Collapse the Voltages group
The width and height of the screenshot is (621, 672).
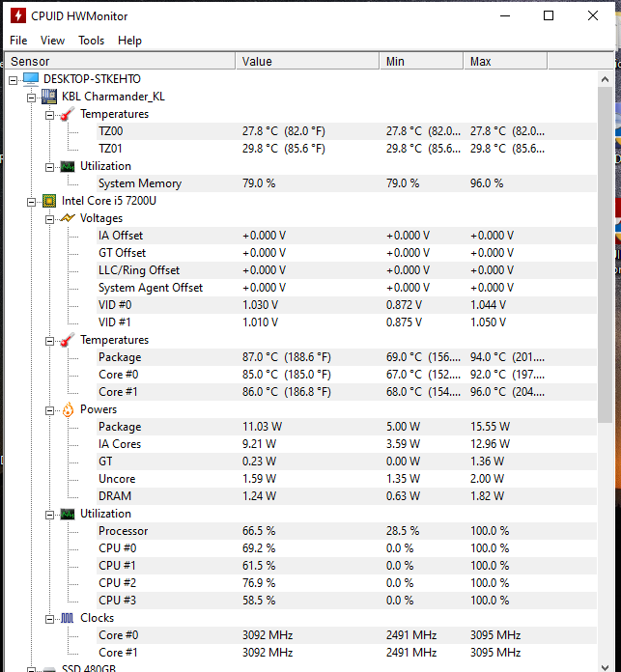click(x=49, y=219)
